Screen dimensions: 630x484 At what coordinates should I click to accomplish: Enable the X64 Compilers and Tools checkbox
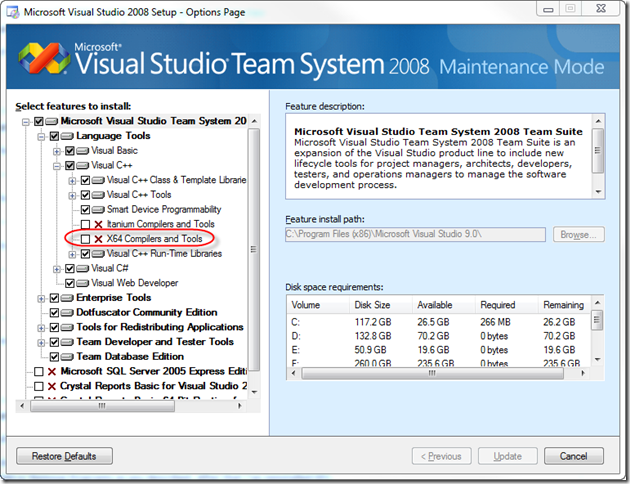tap(85, 239)
